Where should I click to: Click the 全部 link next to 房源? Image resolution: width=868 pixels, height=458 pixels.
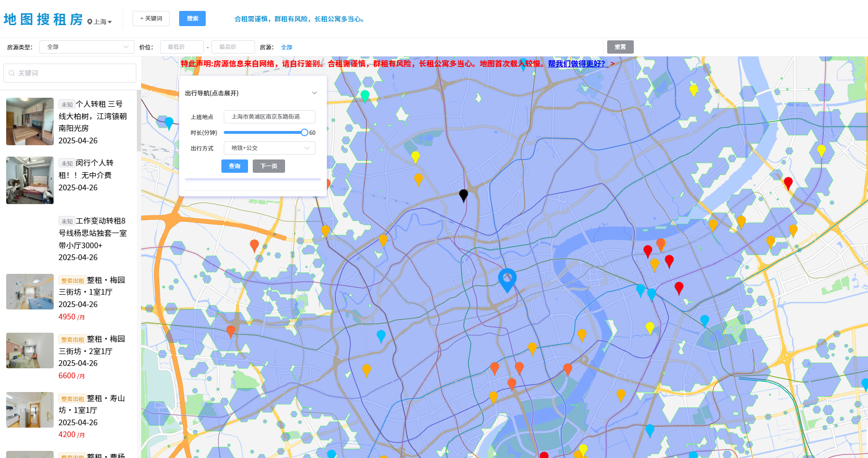coord(286,47)
